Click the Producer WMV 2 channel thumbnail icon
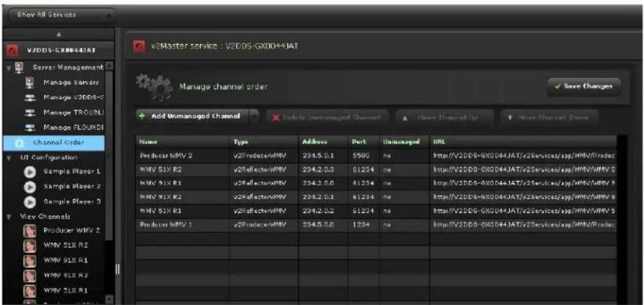This screenshot has height=305, width=644. (x=29, y=231)
